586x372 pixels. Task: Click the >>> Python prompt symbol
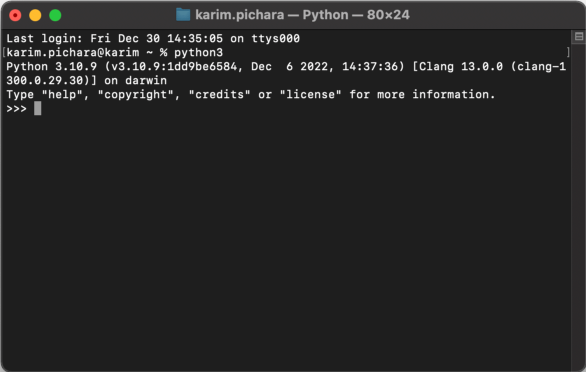tap(16, 109)
